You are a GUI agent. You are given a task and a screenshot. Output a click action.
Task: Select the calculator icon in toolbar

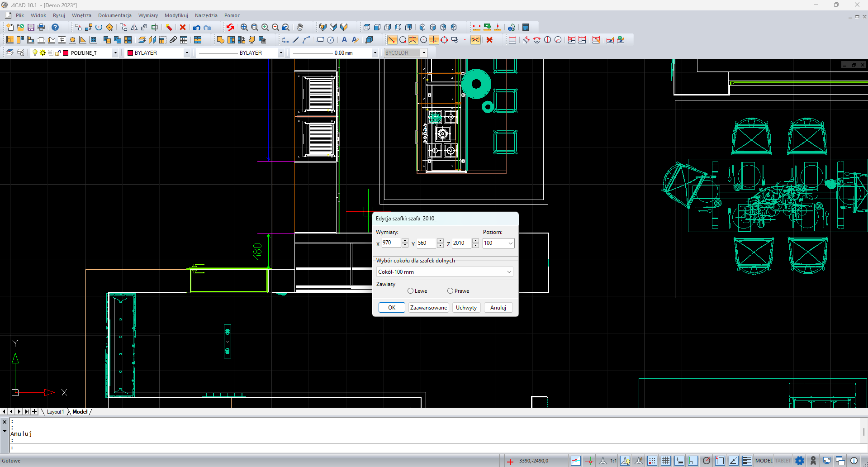click(x=526, y=27)
